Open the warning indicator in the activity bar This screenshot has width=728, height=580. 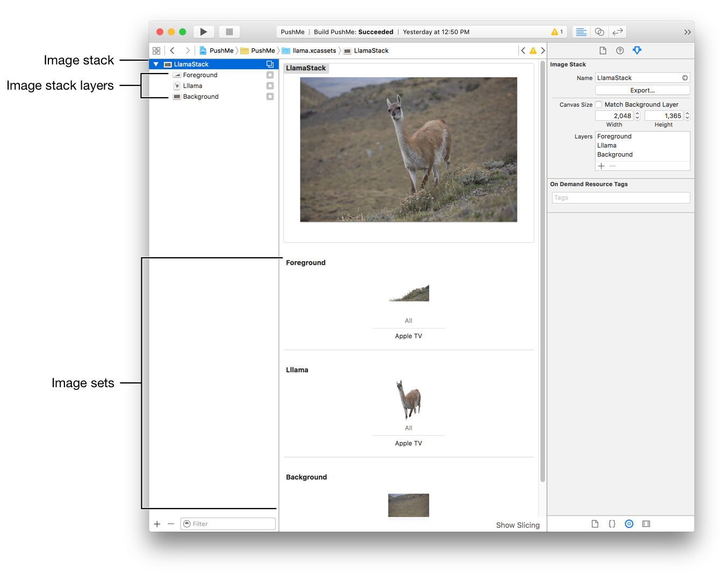[x=557, y=32]
